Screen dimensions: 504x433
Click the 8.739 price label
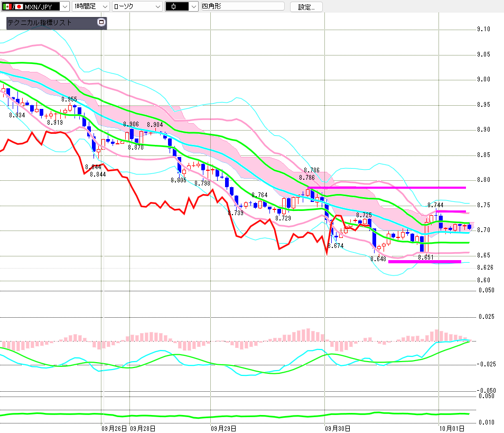pos(236,213)
